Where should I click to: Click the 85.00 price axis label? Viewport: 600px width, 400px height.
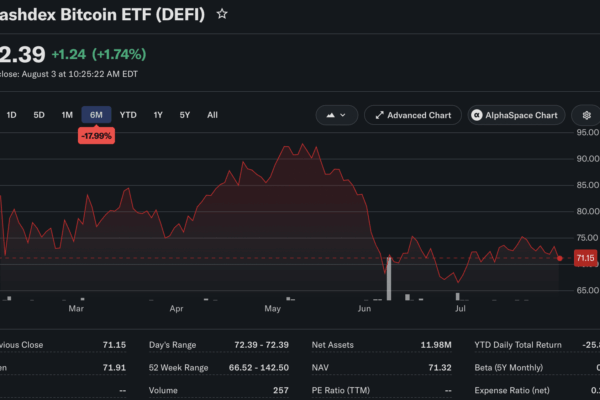(588, 185)
